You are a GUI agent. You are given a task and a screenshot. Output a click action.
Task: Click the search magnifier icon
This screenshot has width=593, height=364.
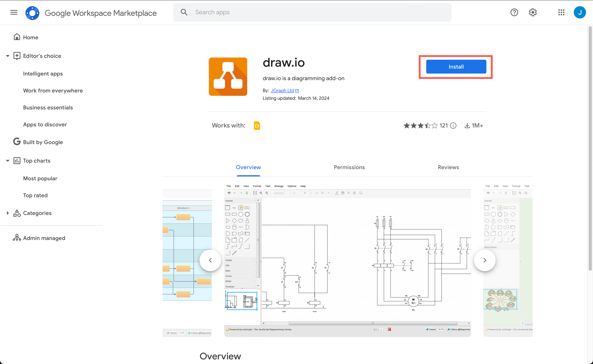coord(184,12)
